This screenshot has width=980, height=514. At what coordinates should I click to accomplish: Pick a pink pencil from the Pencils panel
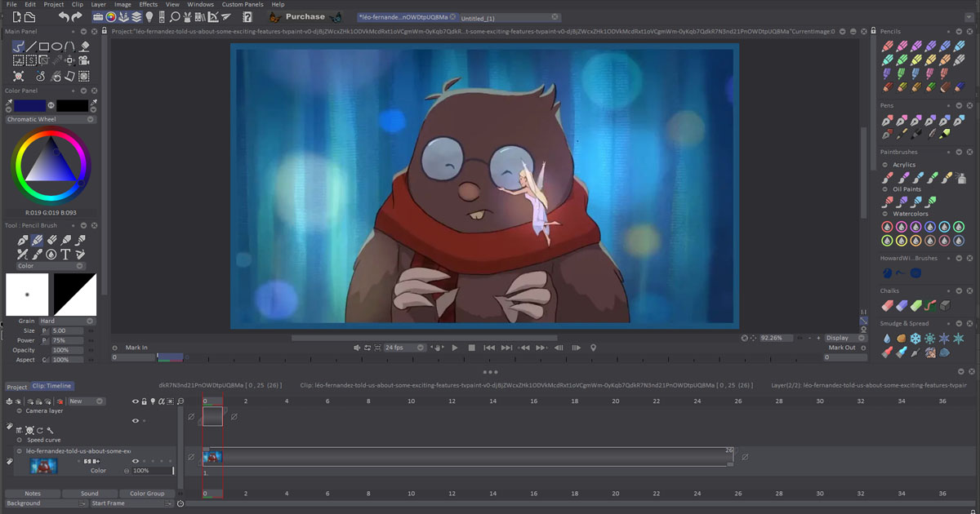tap(902, 47)
